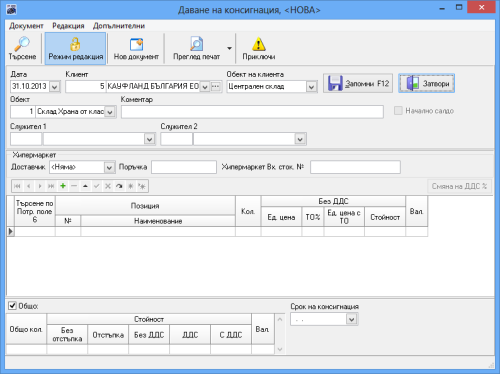Click the Затвори button
This screenshot has height=374, width=500.
427,83
